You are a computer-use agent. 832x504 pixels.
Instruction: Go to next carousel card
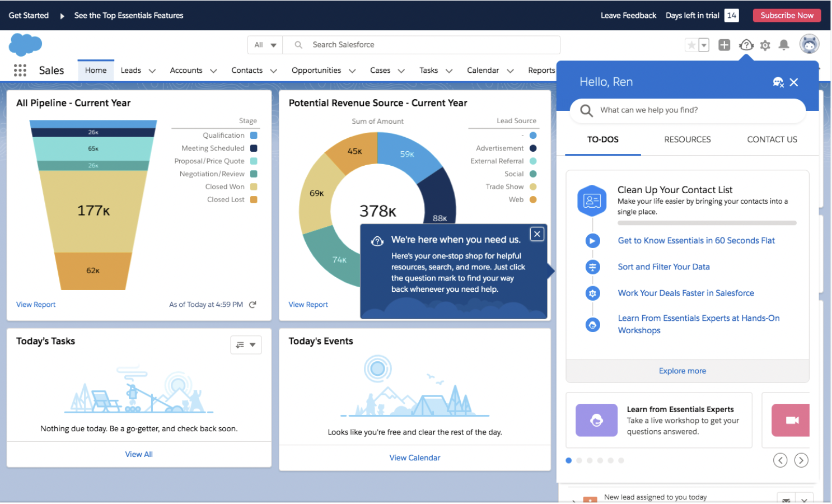click(x=801, y=460)
